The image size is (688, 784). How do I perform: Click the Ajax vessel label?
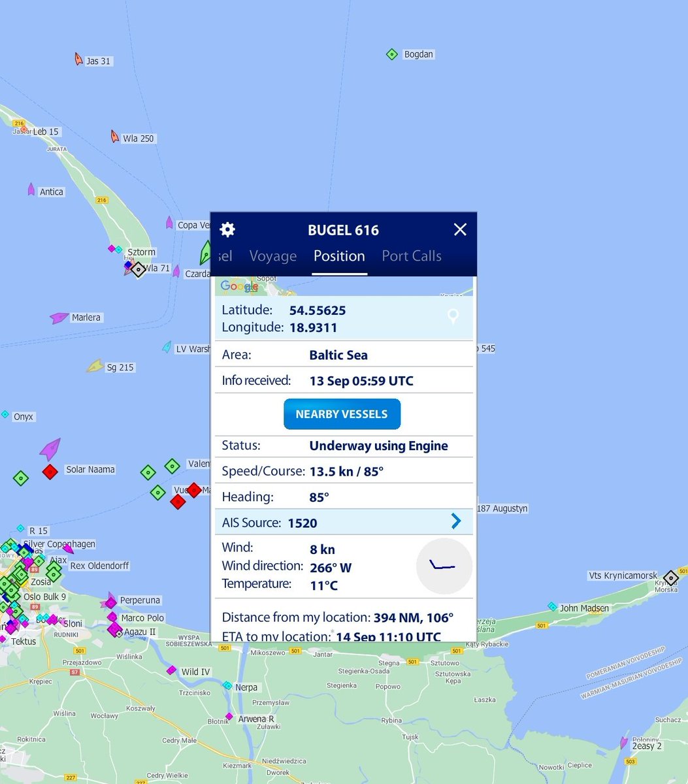58,560
